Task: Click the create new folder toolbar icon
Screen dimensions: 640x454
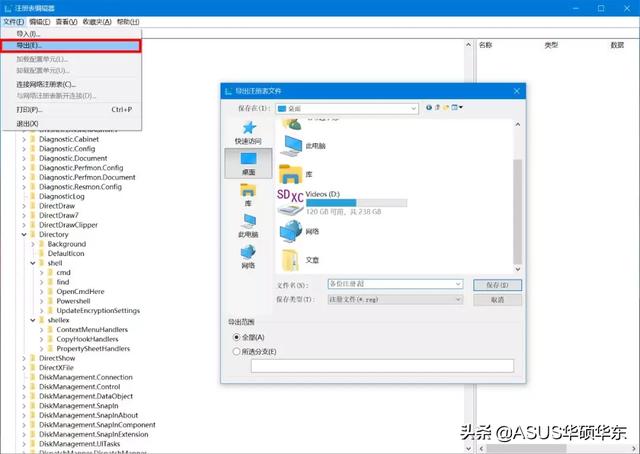Action: [446, 107]
